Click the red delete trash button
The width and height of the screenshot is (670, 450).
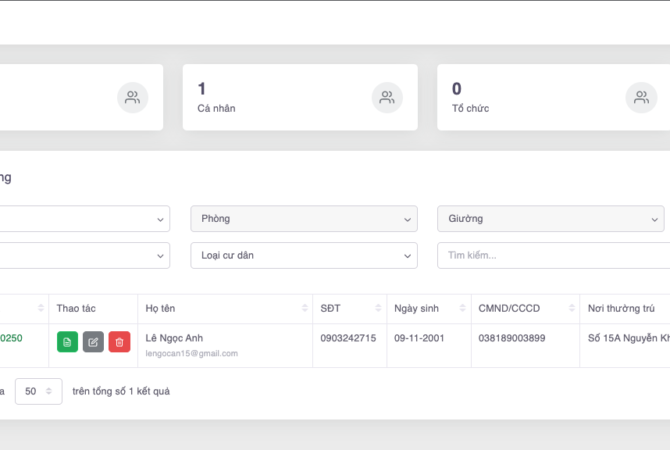pos(119,342)
